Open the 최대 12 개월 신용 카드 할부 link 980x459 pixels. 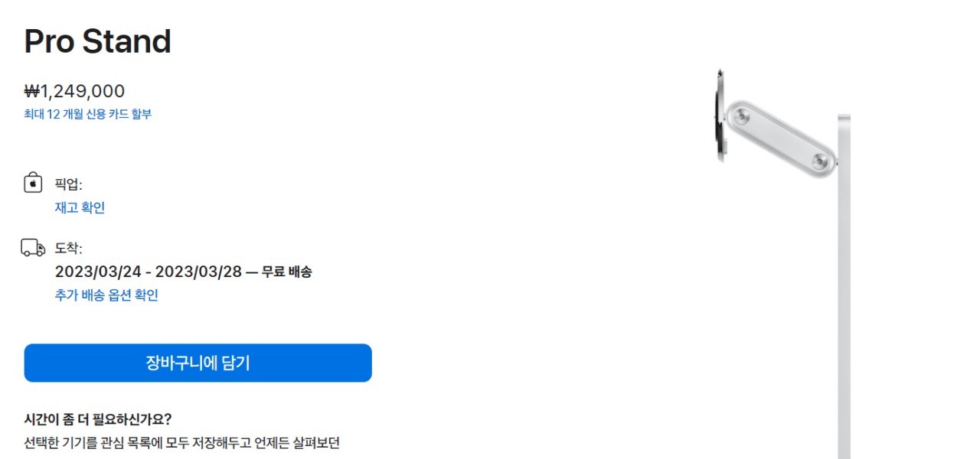click(x=88, y=114)
